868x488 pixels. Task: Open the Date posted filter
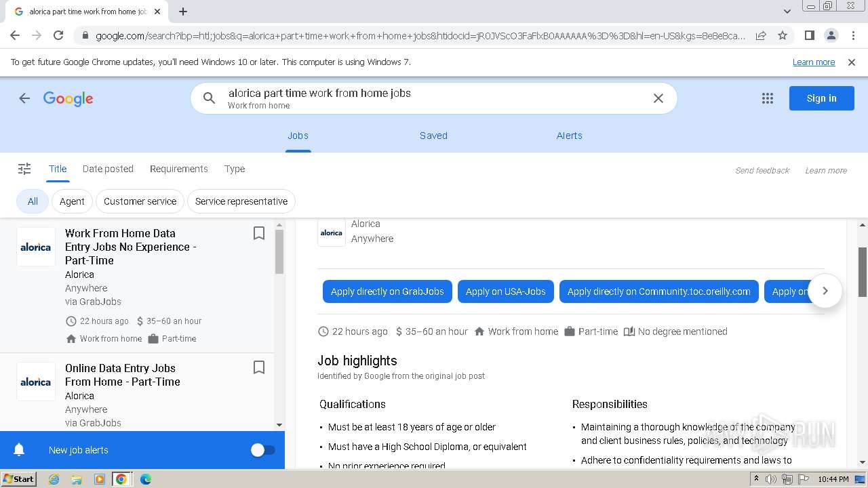(108, 169)
